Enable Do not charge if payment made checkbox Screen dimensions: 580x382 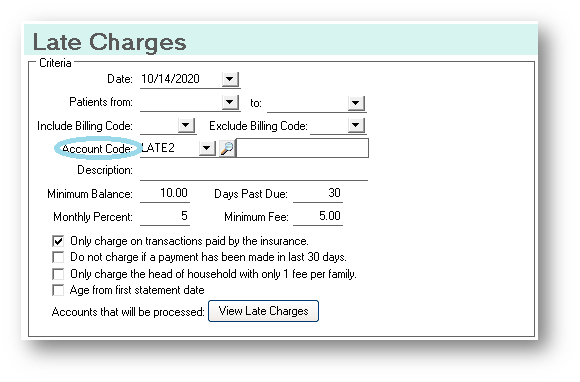(x=58, y=257)
